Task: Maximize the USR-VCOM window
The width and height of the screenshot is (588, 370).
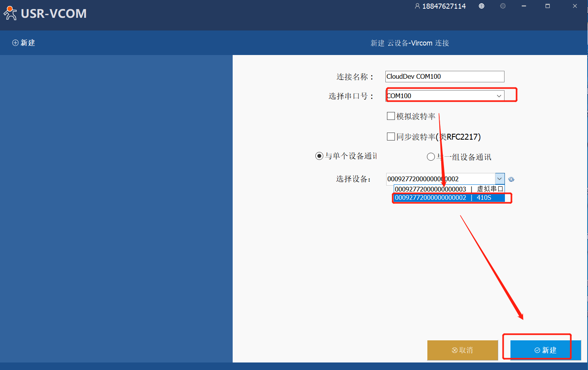Action: tap(548, 6)
